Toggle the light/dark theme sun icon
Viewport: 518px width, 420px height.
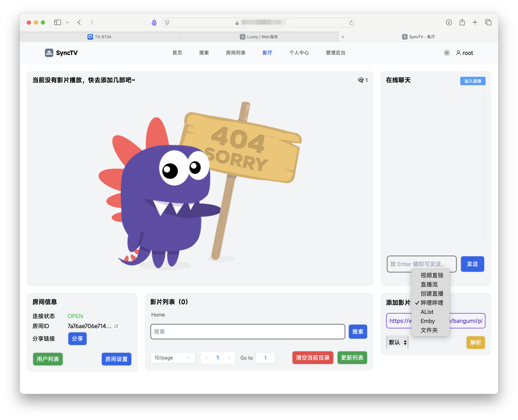[x=447, y=53]
